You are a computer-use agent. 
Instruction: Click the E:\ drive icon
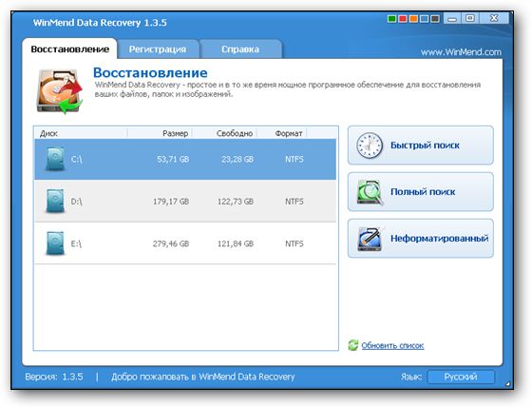pyautogui.click(x=55, y=243)
